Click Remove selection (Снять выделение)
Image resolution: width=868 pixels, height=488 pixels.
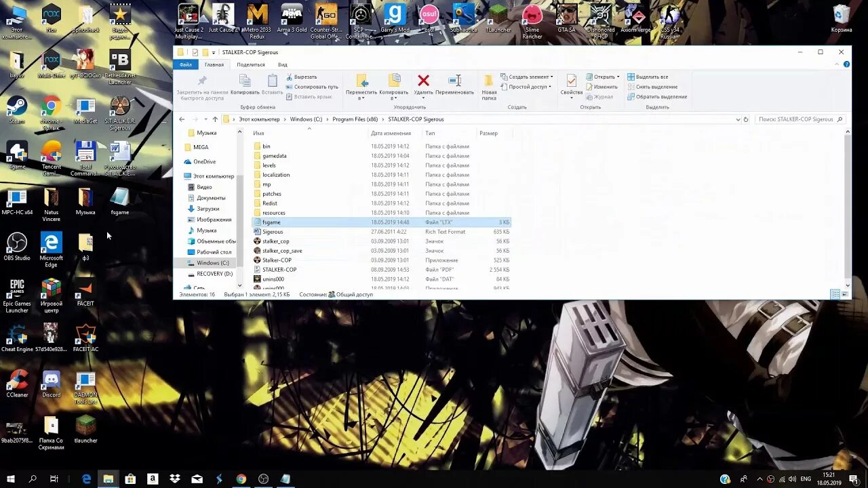pos(652,87)
